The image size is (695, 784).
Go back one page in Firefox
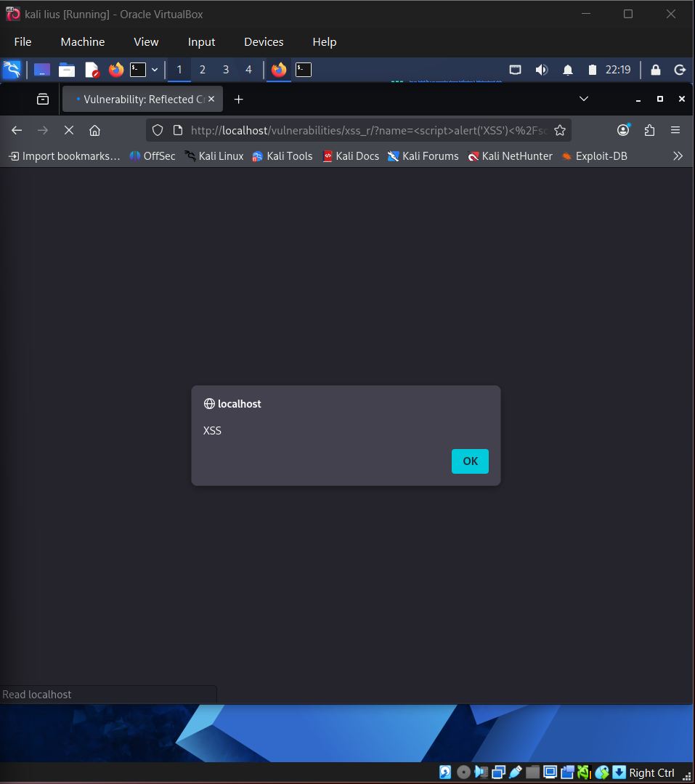17,131
